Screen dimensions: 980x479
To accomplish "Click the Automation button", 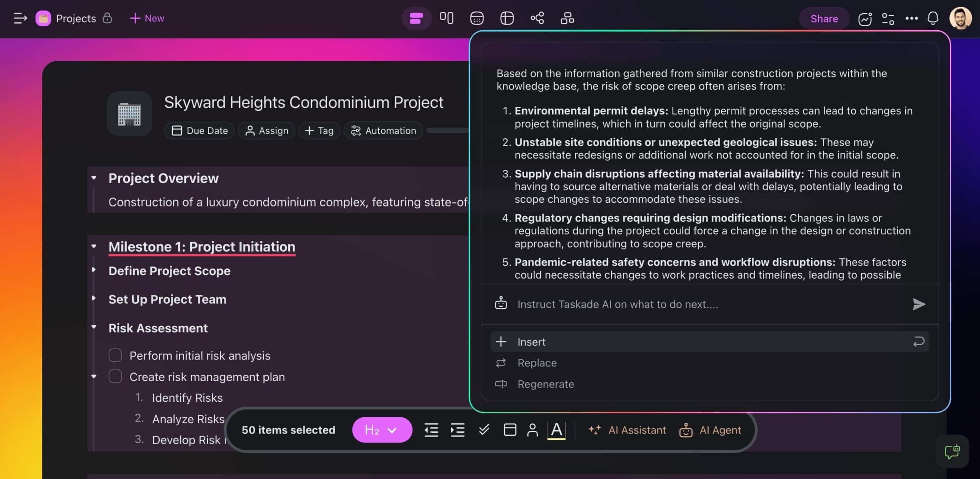I will 383,131.
